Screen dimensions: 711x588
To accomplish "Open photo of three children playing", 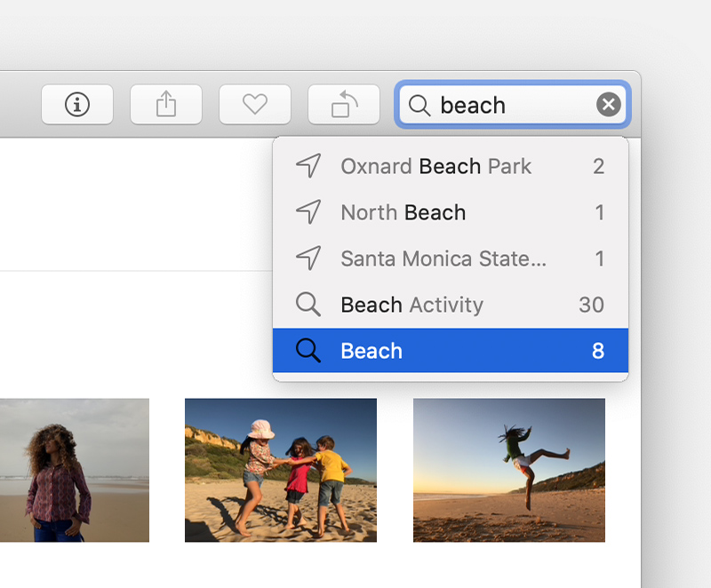I will click(x=281, y=470).
